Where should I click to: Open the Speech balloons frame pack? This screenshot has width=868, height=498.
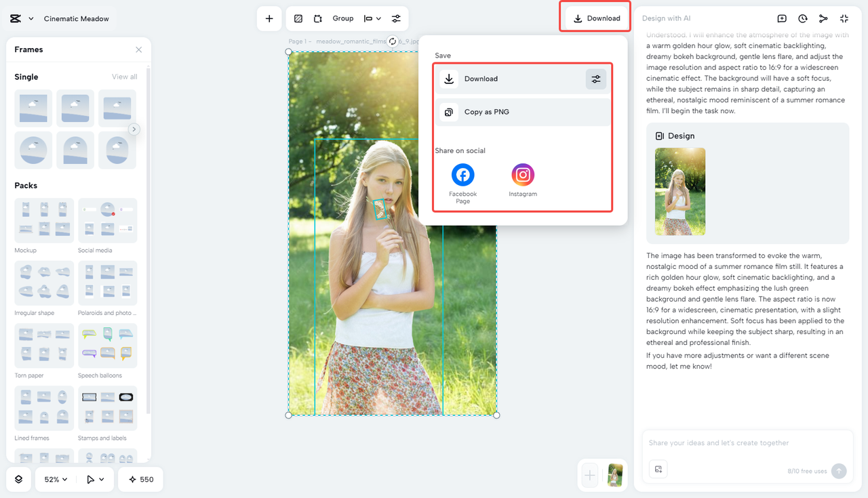107,346
